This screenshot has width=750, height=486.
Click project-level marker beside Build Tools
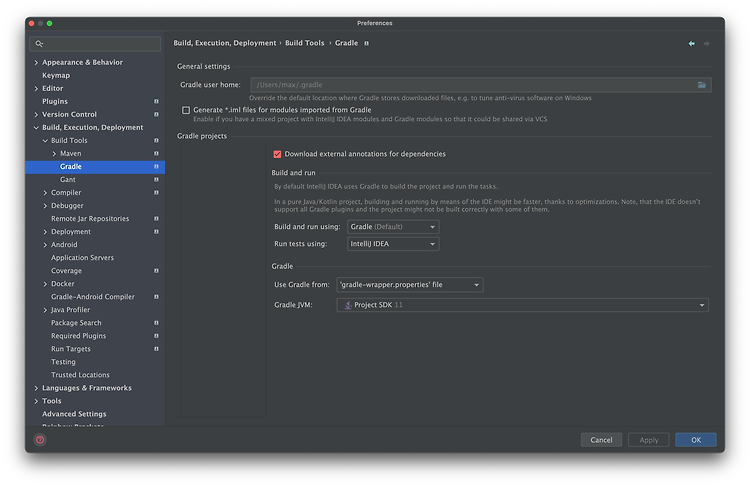[x=156, y=141]
